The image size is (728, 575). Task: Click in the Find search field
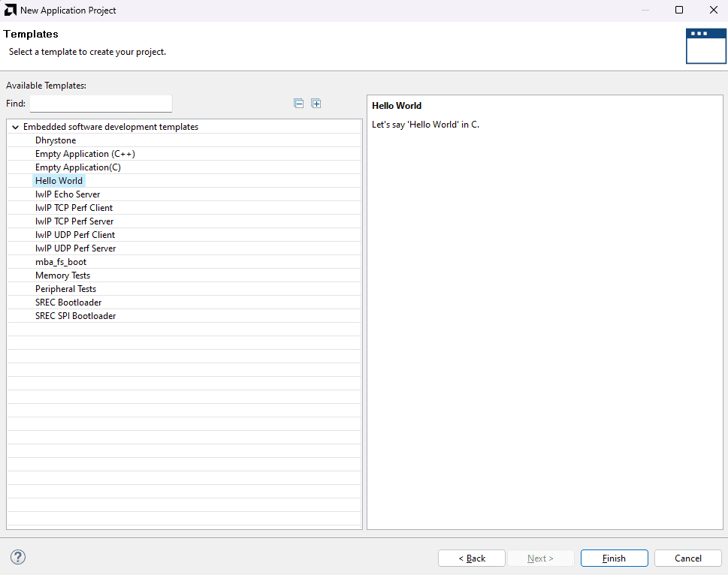pyautogui.click(x=101, y=104)
